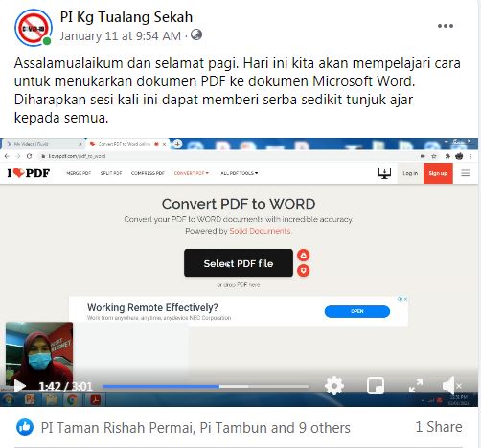Unmute the video speaker icon

pyautogui.click(x=451, y=386)
